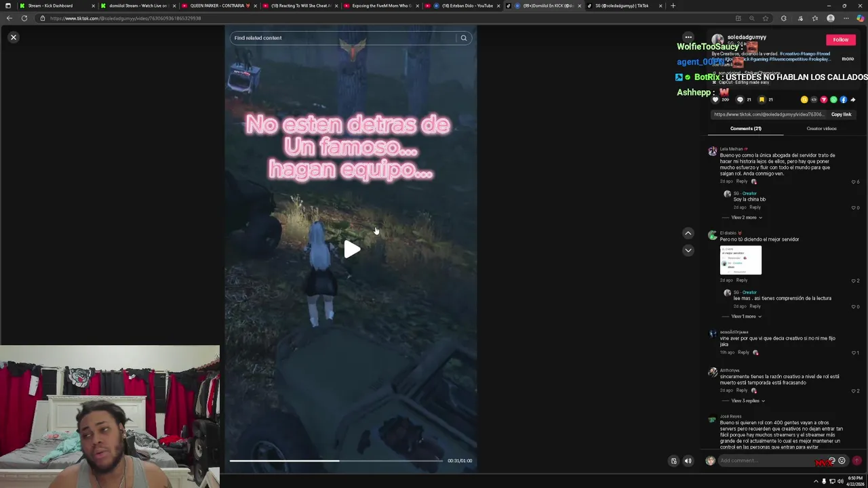This screenshot has width=868, height=488.
Task: Show hidden system tray icons
Action: pyautogui.click(x=816, y=481)
